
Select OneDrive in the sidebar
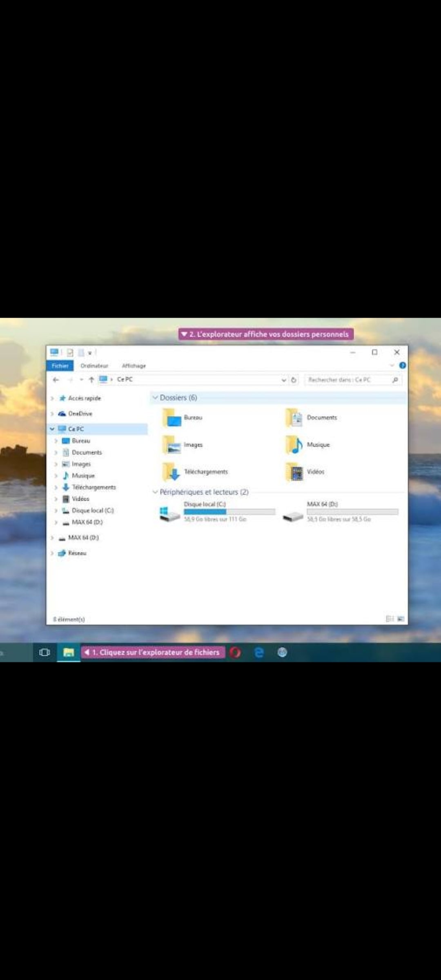coord(80,414)
